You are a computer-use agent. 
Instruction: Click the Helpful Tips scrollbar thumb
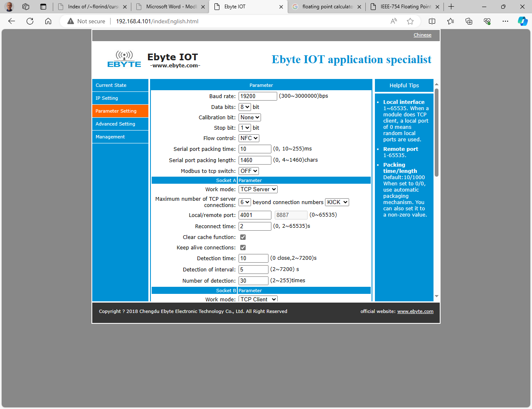pos(436,132)
